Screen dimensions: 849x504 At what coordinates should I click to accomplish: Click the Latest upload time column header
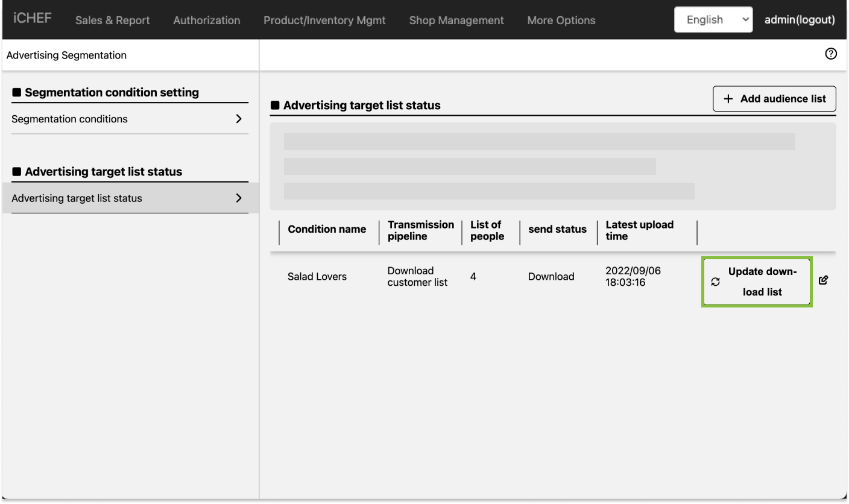coord(639,230)
